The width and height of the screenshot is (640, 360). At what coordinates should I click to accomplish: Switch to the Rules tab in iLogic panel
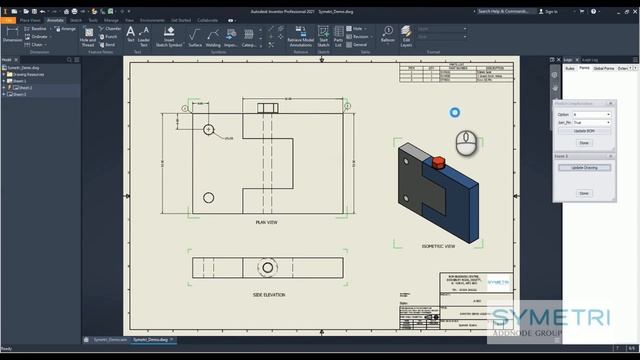(x=570, y=68)
